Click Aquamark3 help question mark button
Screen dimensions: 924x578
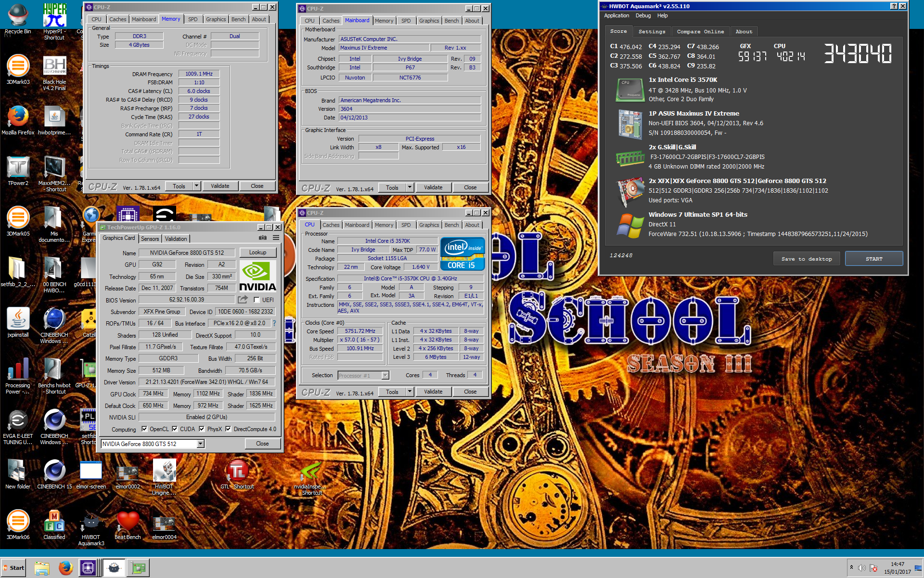[x=894, y=6]
